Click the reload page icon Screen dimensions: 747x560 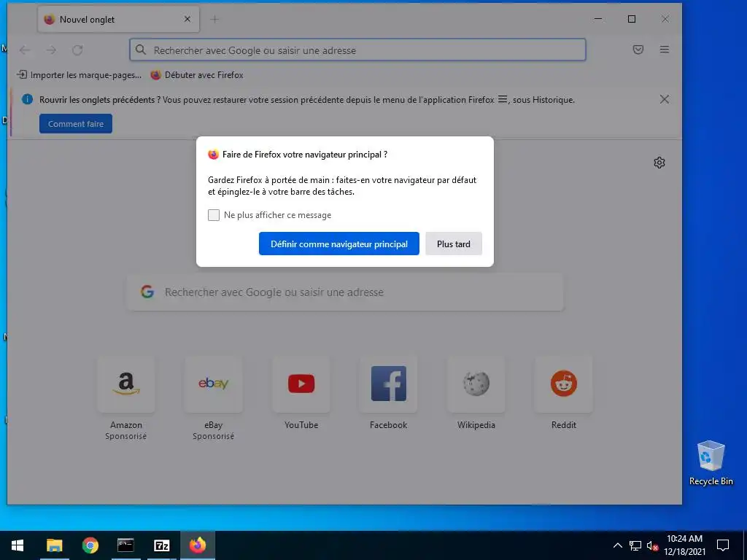[x=77, y=50]
